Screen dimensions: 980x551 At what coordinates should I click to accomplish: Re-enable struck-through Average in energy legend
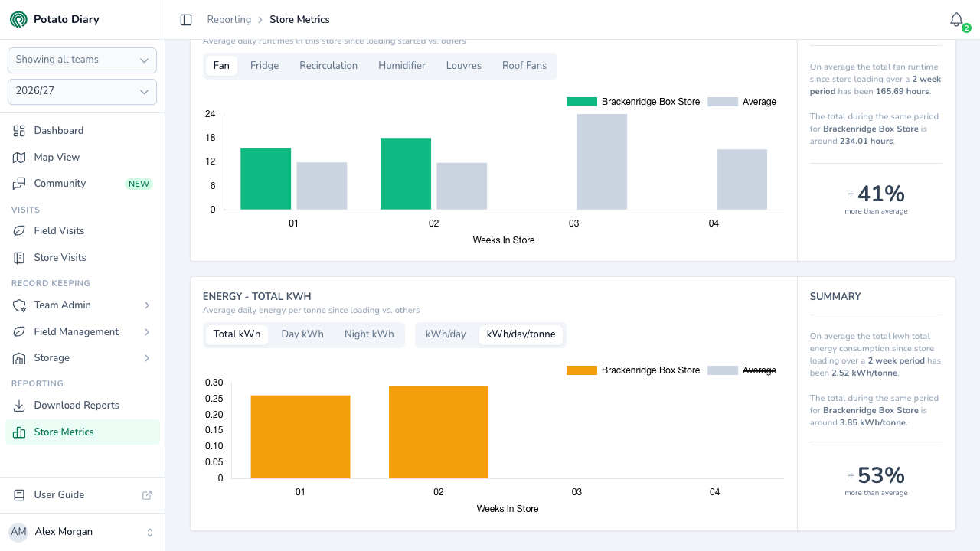742,370
